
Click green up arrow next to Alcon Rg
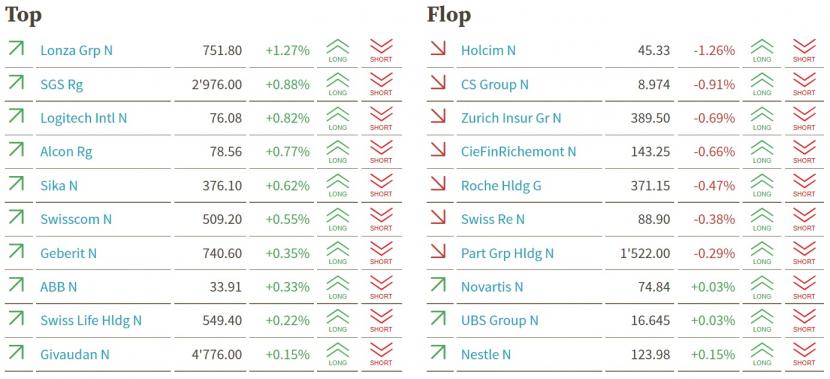16,150
